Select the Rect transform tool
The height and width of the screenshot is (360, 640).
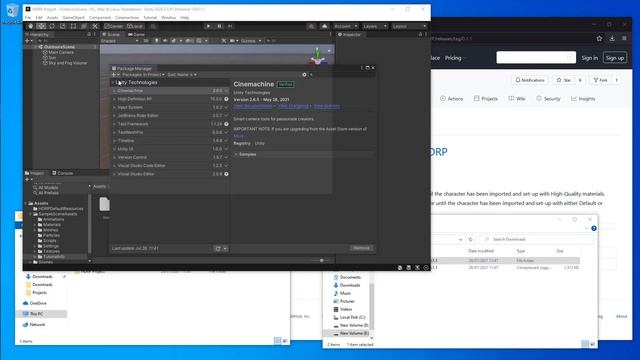[73, 26]
